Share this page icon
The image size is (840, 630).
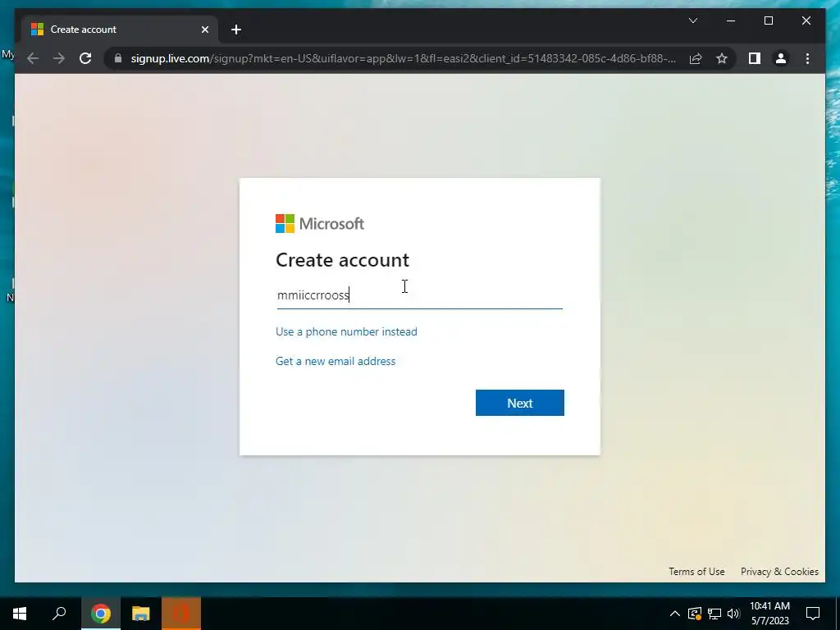pyautogui.click(x=696, y=58)
